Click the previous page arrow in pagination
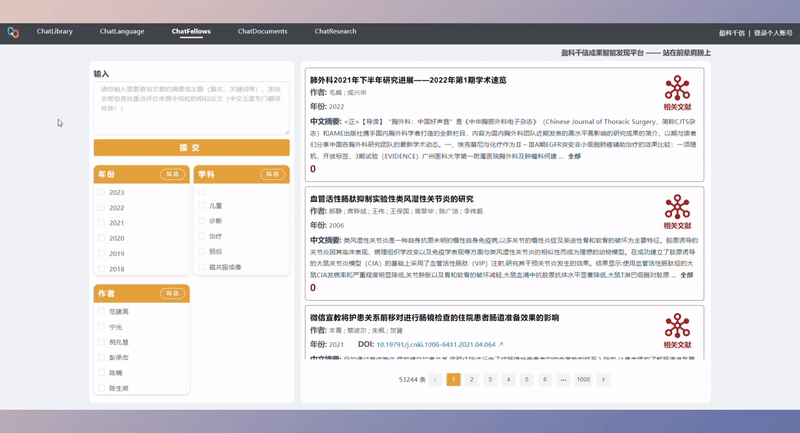Screen dimensions: 800x433 click(x=435, y=380)
